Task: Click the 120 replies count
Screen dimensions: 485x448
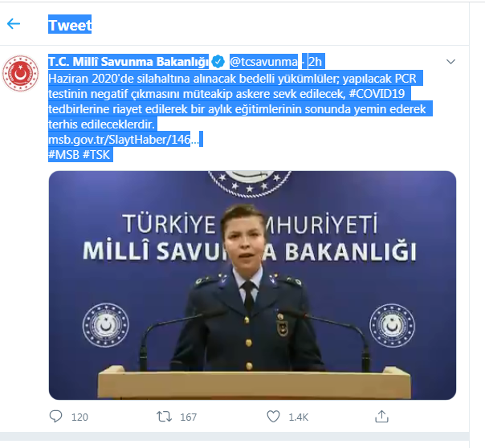Action: coord(79,417)
